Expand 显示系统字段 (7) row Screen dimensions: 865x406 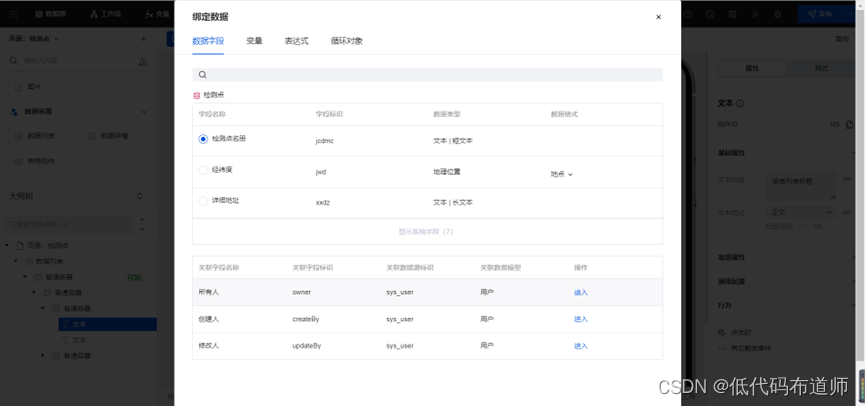426,232
